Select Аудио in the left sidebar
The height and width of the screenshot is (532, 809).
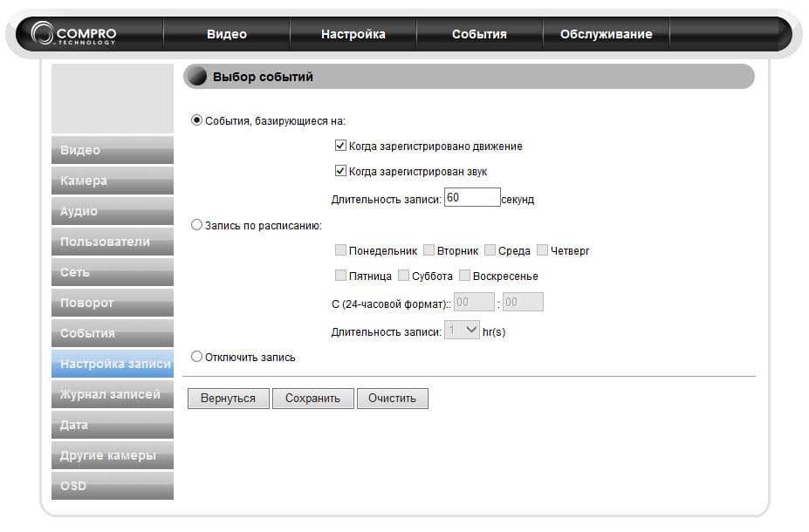[113, 211]
